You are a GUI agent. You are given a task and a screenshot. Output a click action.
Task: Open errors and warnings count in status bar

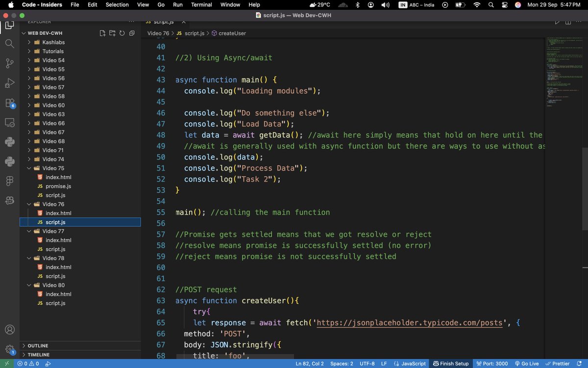click(28, 364)
